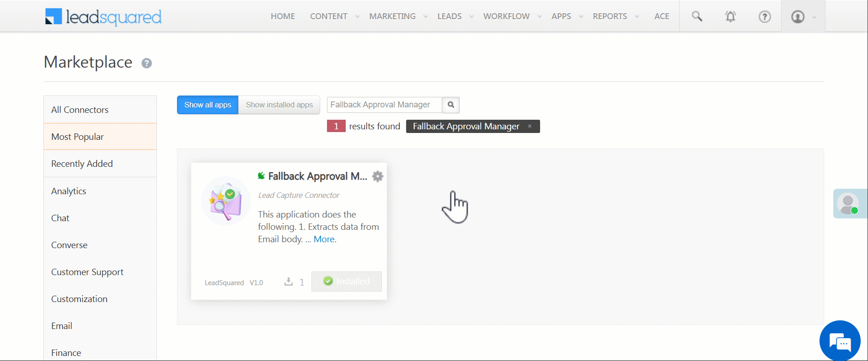Open the APPS menu
Screen dimensions: 868x361
[561, 16]
